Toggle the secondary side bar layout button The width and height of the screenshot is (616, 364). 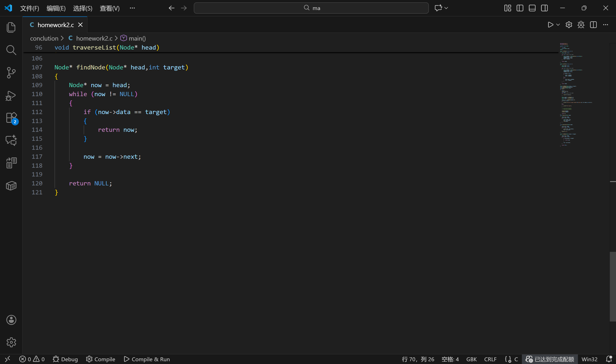point(544,8)
